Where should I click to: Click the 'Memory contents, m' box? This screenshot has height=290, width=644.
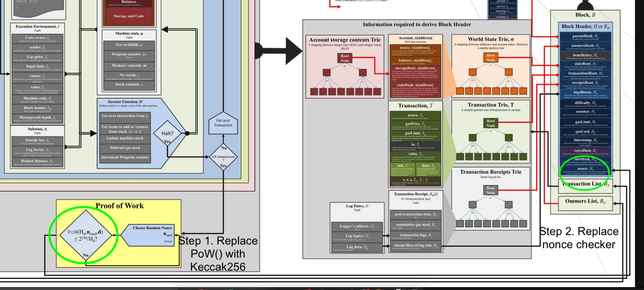tap(129, 66)
